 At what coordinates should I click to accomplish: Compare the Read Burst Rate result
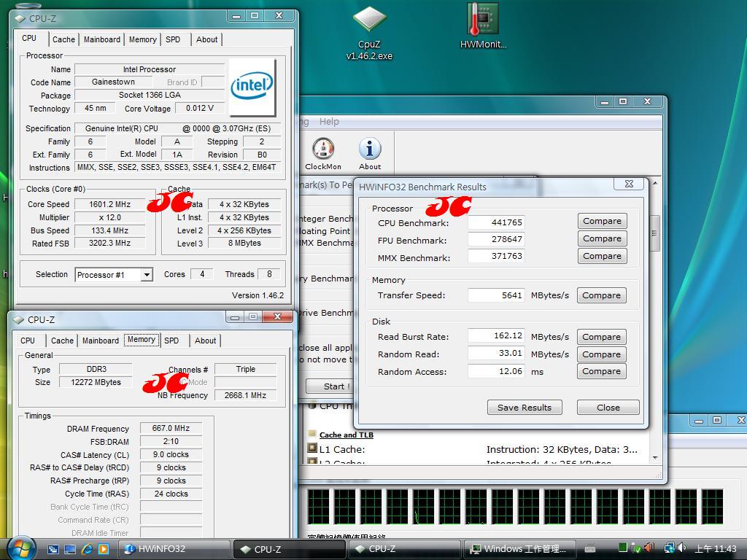click(601, 337)
